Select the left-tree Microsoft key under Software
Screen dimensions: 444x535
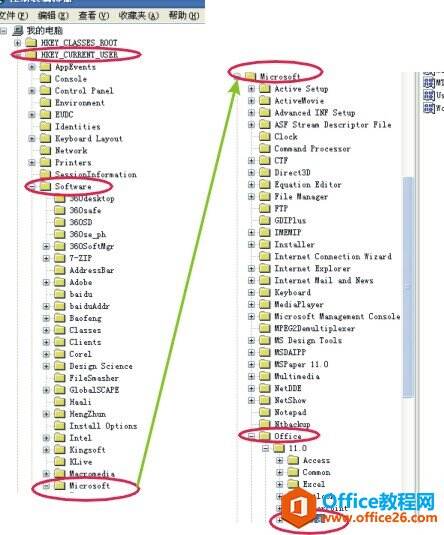coord(90,486)
